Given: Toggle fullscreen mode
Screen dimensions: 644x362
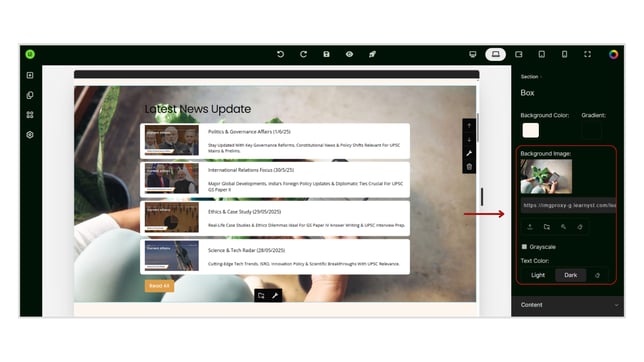Looking at the screenshot, I should (x=588, y=54).
